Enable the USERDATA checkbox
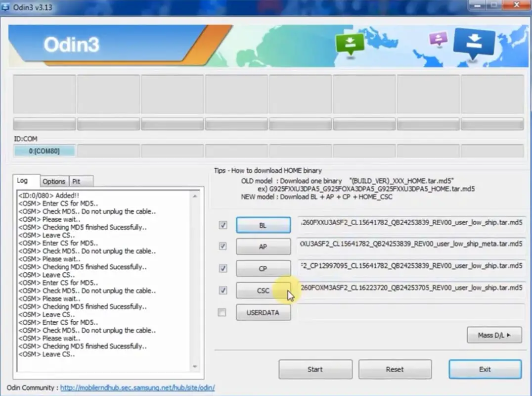 (222, 312)
